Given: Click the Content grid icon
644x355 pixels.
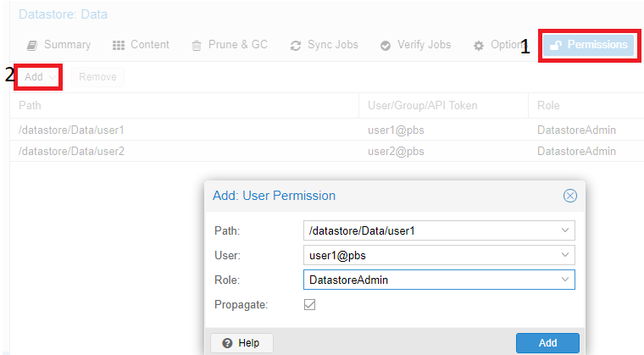Looking at the screenshot, I should point(119,45).
